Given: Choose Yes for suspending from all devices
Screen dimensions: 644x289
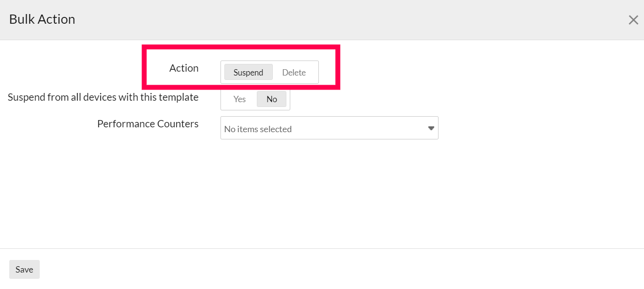Looking at the screenshot, I should coord(239,99).
